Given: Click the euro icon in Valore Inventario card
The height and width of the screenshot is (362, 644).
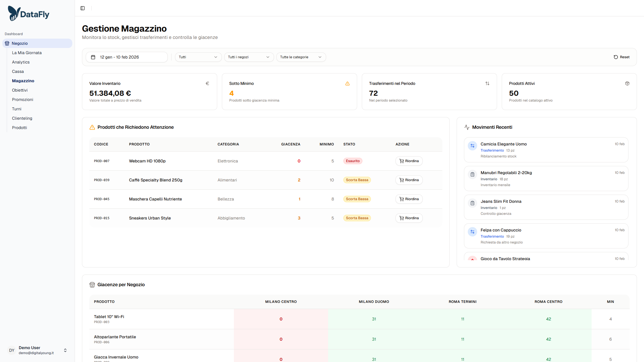Looking at the screenshot, I should click(207, 84).
